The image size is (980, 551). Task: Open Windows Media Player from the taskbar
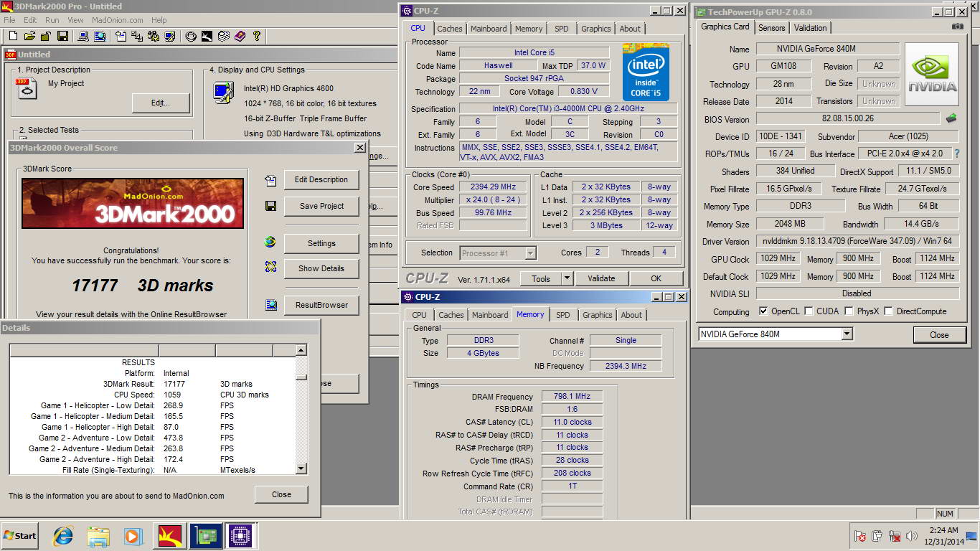[133, 536]
